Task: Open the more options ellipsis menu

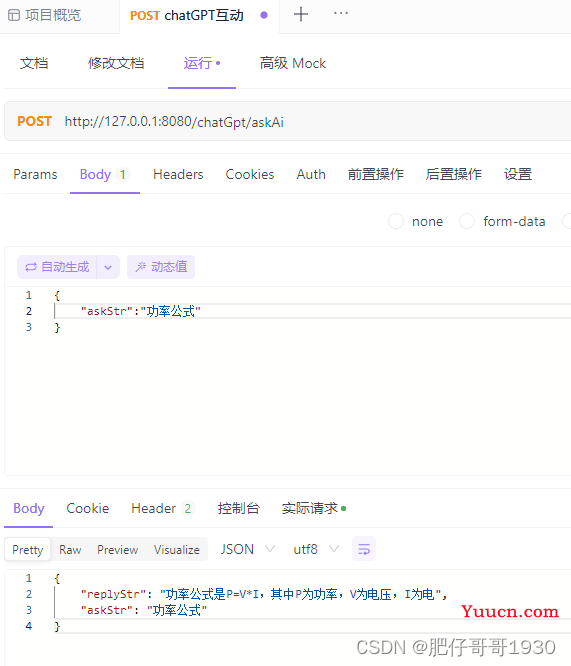Action: (341, 13)
